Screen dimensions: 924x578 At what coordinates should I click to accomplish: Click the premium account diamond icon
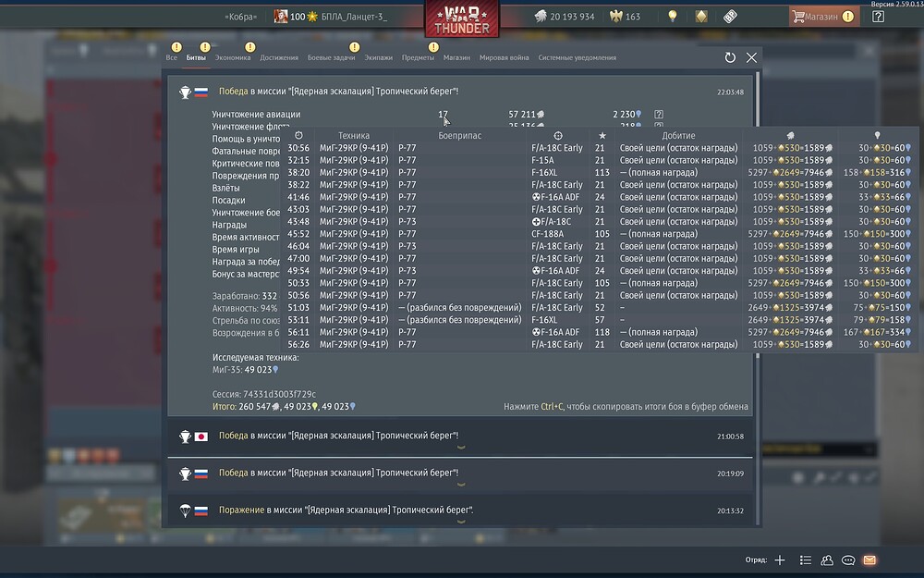point(701,17)
